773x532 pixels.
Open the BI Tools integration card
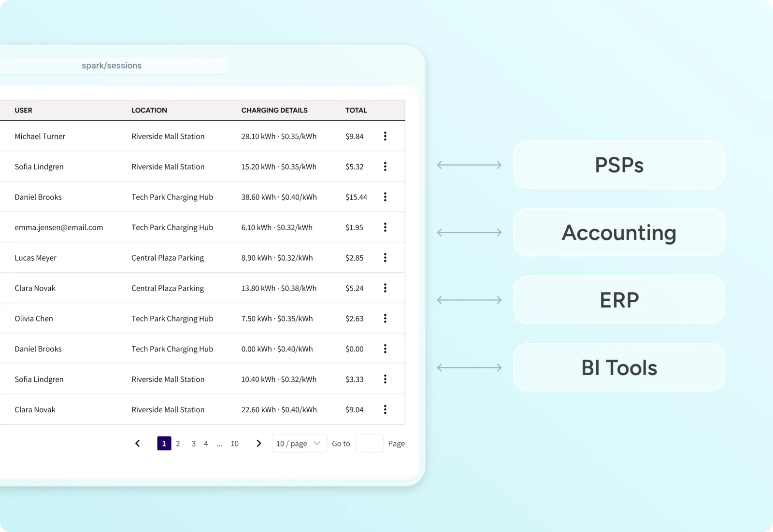(x=618, y=368)
